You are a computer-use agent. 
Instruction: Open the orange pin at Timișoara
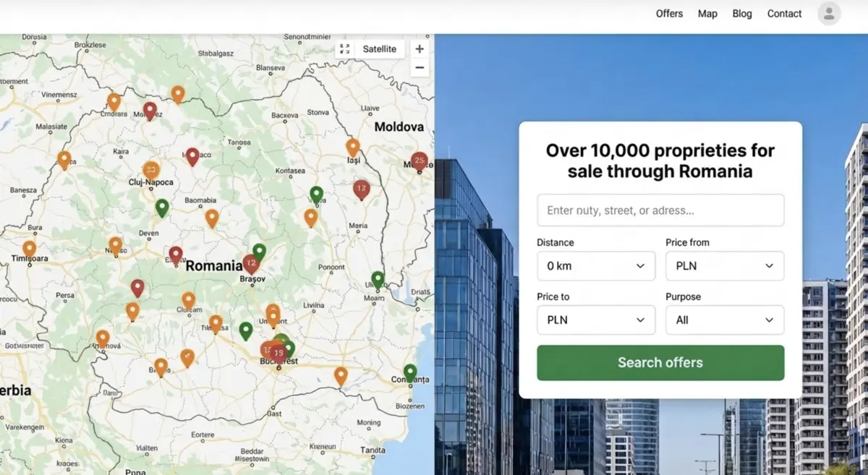(x=29, y=249)
